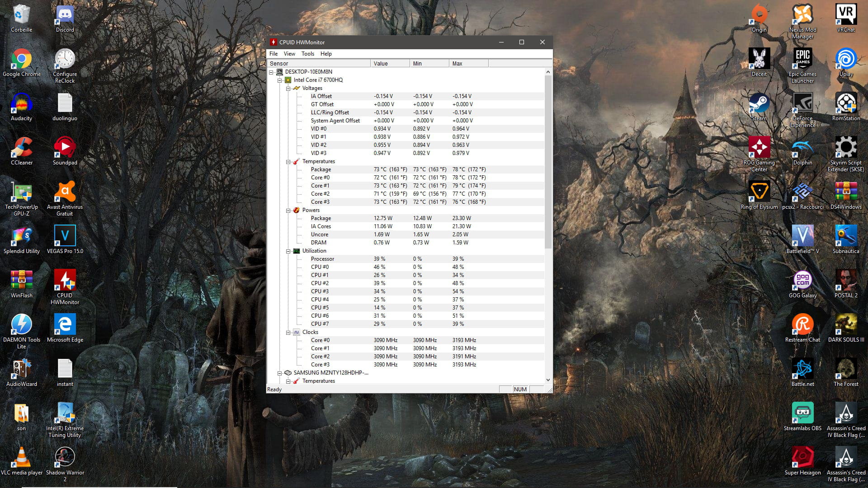Open the File menu in HWMonitor
Screen dimensions: 868x488
(274, 53)
